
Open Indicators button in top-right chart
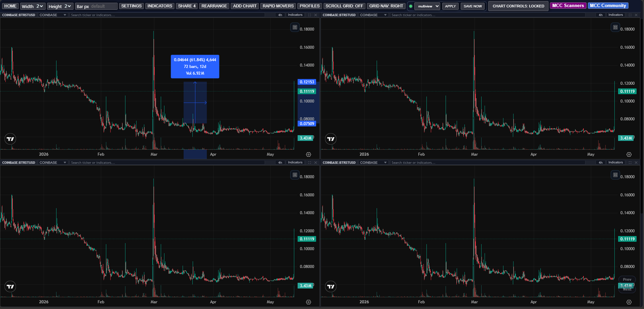click(x=615, y=15)
